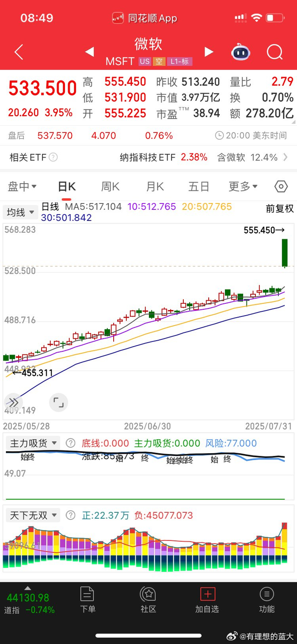Image resolution: width=297 pixels, height=644 pixels.
Task: Tap the 455.311 low marker
Action: (x=32, y=373)
